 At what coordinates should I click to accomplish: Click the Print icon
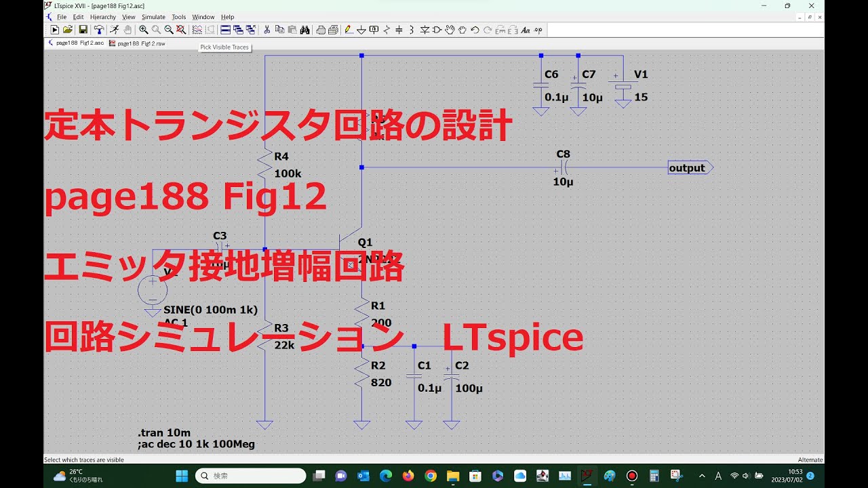pos(333,30)
